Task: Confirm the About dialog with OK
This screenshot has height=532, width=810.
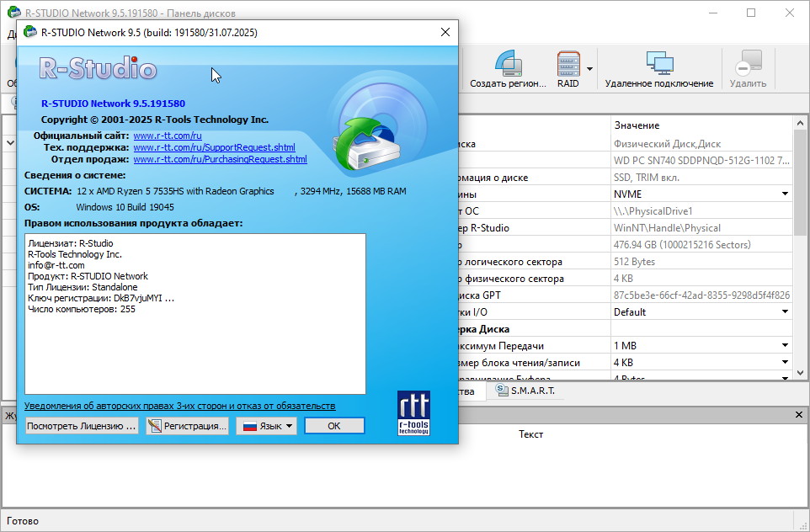Action: pyautogui.click(x=334, y=426)
